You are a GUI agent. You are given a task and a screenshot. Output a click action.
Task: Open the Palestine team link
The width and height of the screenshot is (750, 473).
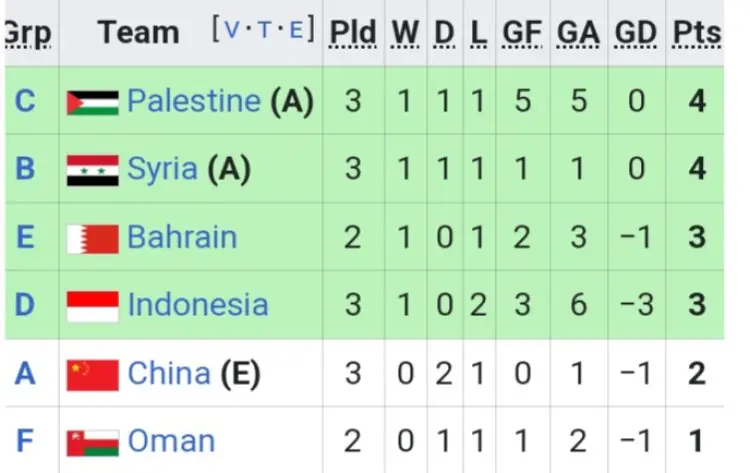[194, 101]
